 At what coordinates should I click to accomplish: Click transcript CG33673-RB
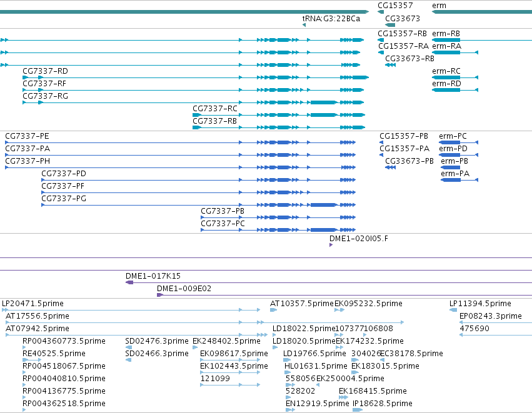(409, 59)
